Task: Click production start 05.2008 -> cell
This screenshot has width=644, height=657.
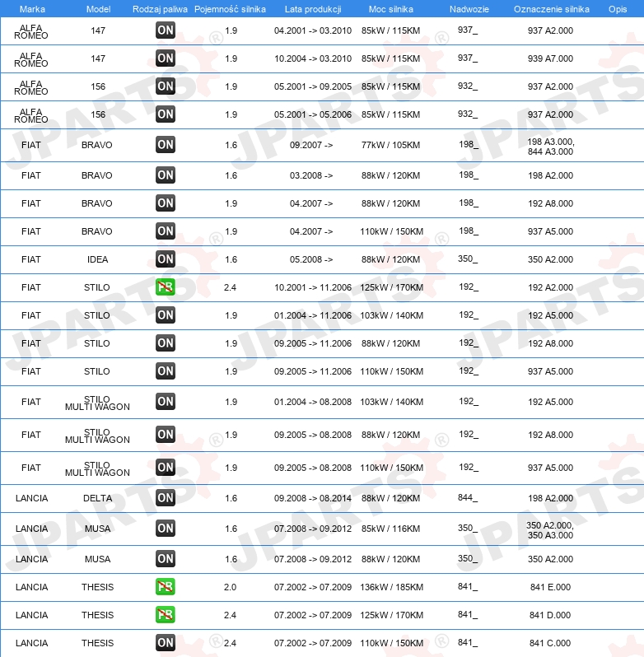Action: [311, 260]
